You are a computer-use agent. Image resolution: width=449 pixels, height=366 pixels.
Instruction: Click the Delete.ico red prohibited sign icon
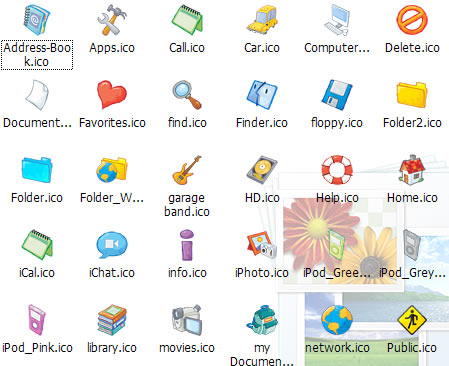click(412, 20)
